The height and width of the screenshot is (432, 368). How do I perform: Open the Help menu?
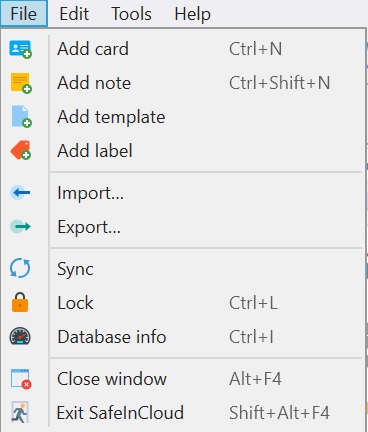(x=192, y=14)
